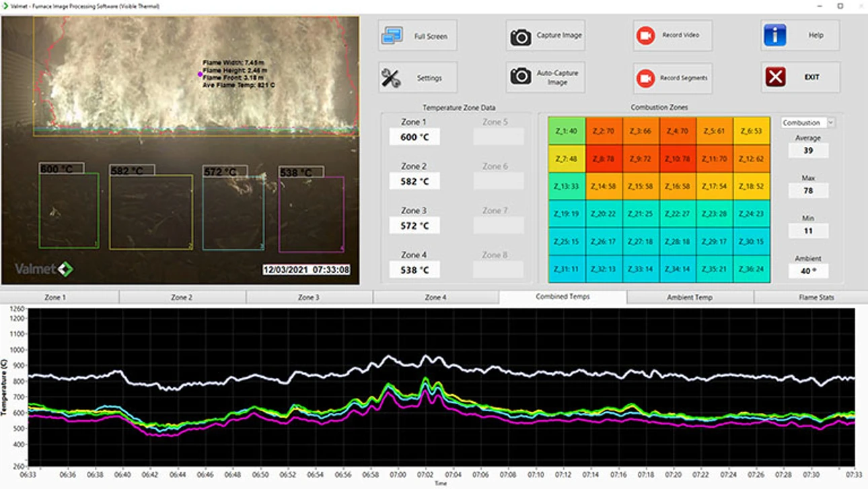The height and width of the screenshot is (489, 868).
Task: Click the red X Exit icon
Action: [775, 77]
